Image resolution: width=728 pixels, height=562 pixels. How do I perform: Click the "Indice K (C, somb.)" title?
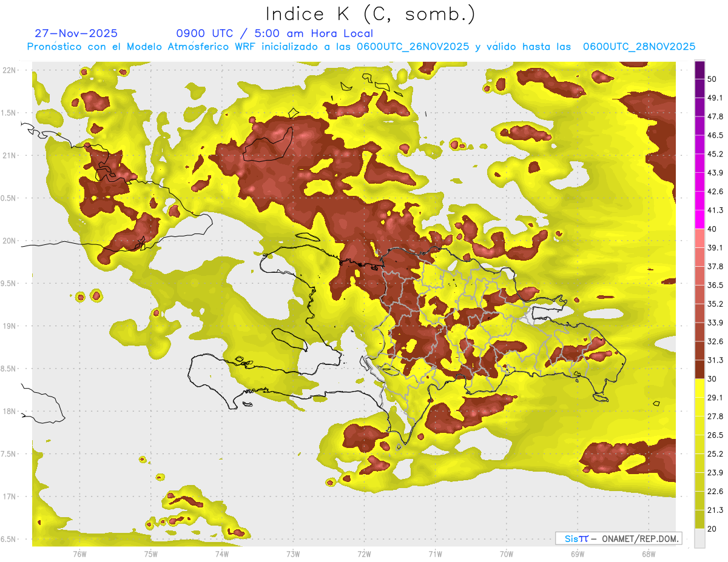point(370,13)
